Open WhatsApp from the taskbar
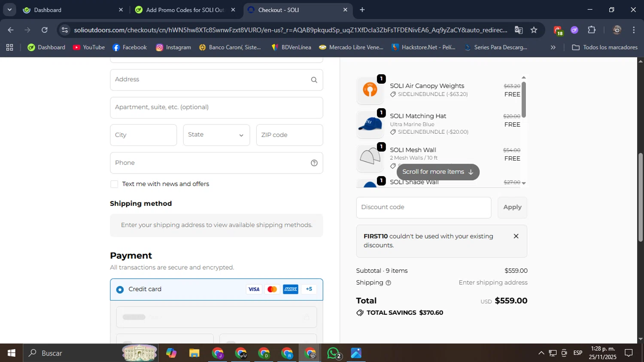The image size is (644, 362). pyautogui.click(x=334, y=353)
